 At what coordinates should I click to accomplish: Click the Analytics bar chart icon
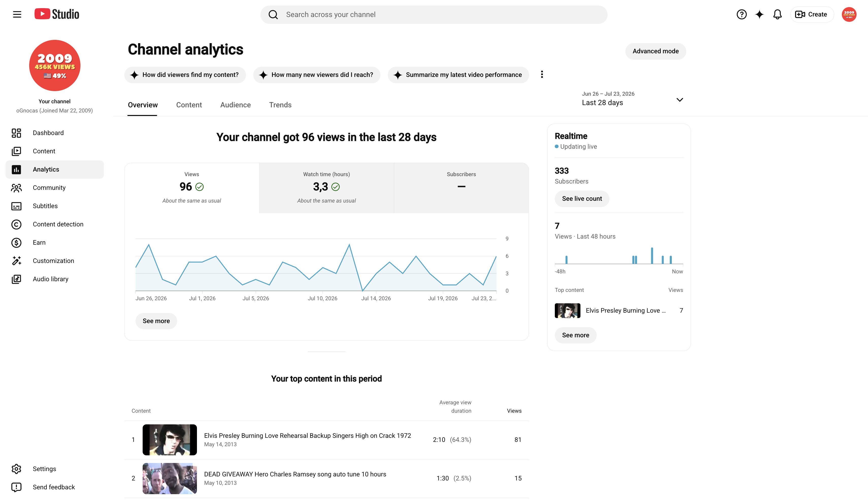[x=16, y=169]
